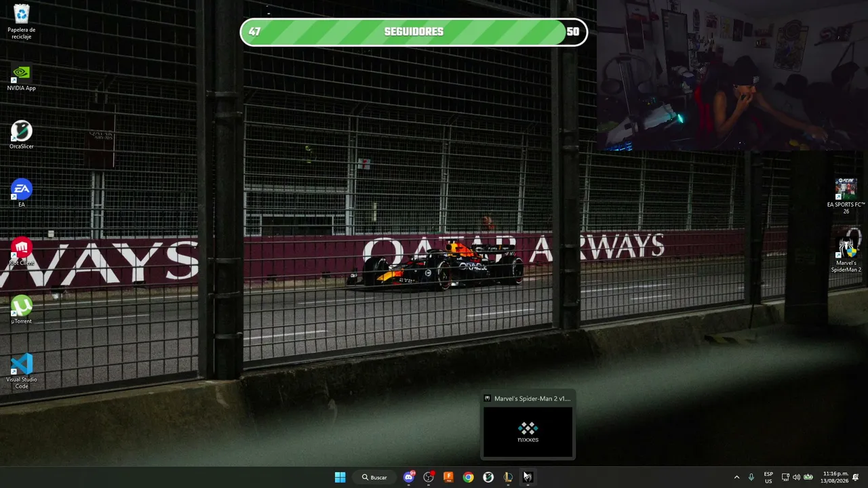Click the green battery tray icon
This screenshot has height=488, width=868.
pos(808,477)
